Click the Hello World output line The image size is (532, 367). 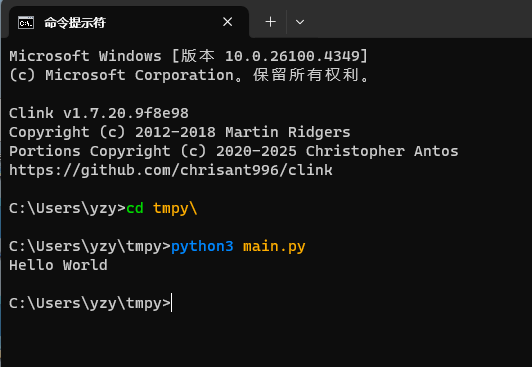58,265
